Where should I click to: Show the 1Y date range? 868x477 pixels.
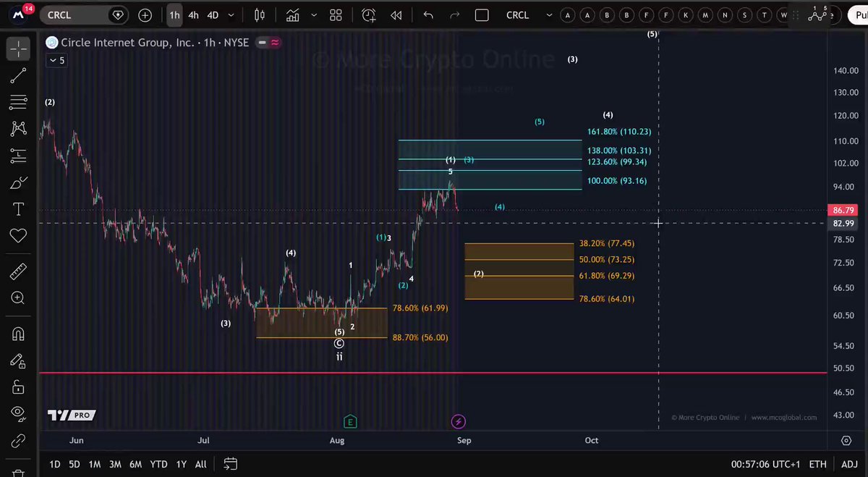tap(181, 464)
